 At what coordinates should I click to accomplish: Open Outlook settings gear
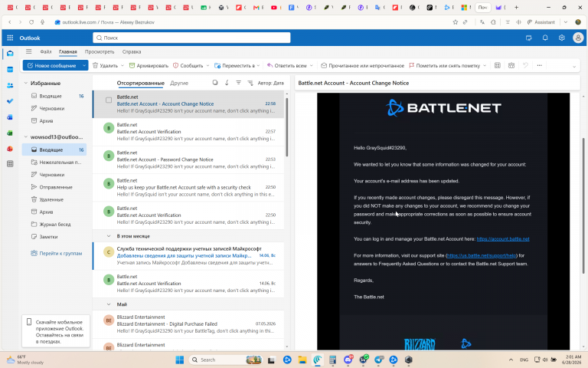[x=561, y=38]
